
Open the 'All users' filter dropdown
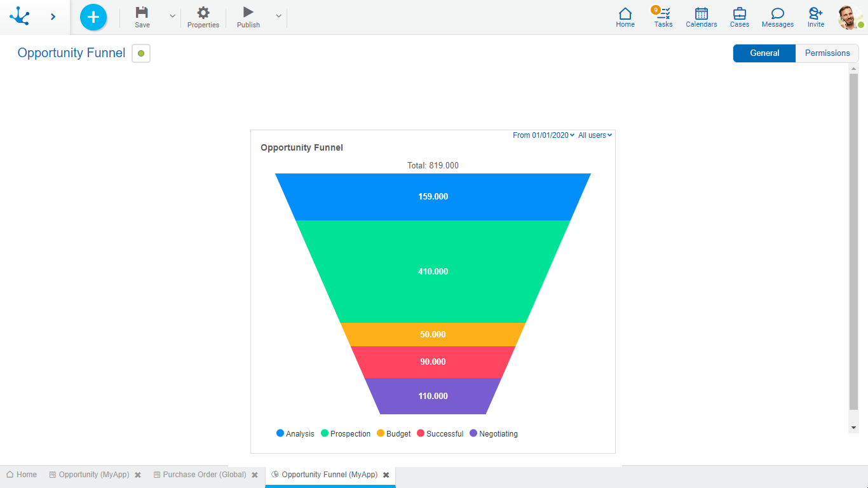pyautogui.click(x=595, y=135)
